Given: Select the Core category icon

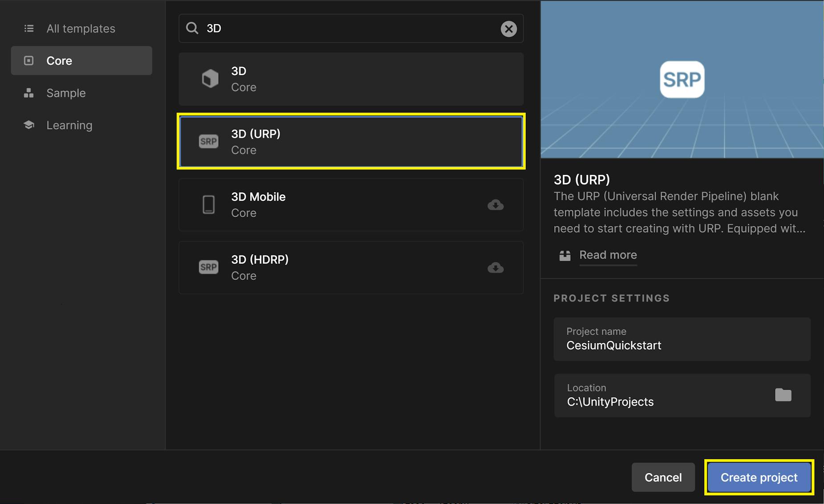Looking at the screenshot, I should (x=28, y=60).
